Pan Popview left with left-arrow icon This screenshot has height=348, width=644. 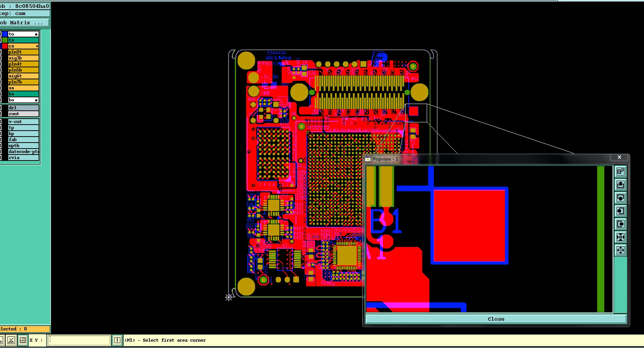pos(620,211)
